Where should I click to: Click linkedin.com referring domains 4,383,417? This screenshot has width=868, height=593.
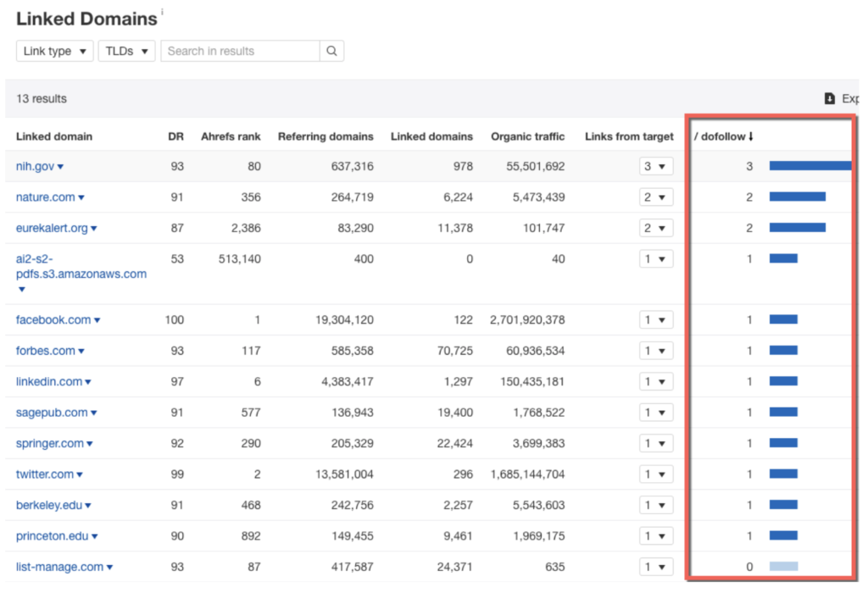(347, 382)
